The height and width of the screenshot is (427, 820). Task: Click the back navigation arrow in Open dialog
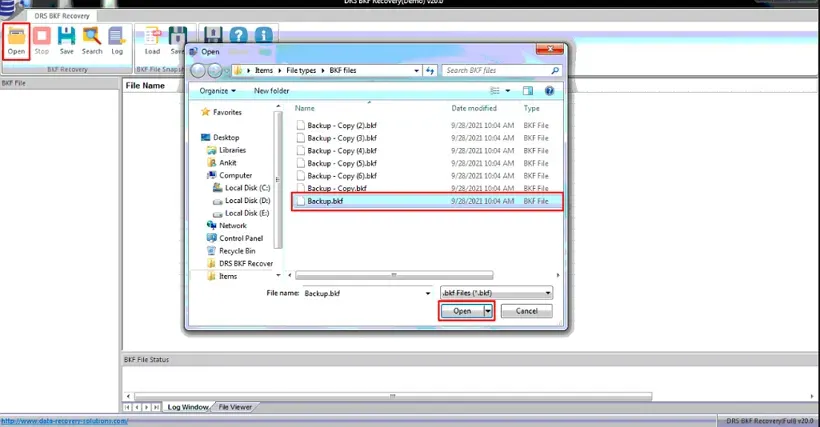click(198, 70)
